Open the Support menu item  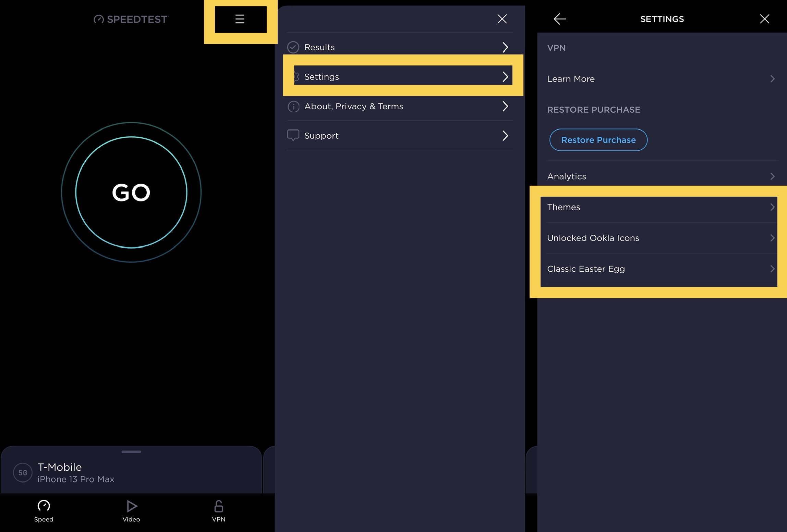pyautogui.click(x=400, y=136)
